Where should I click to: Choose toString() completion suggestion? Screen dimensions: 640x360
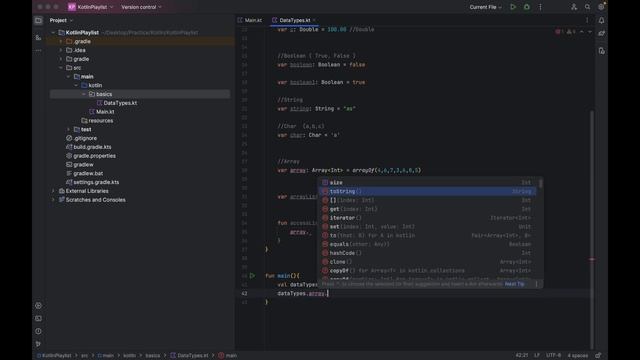click(x=428, y=191)
